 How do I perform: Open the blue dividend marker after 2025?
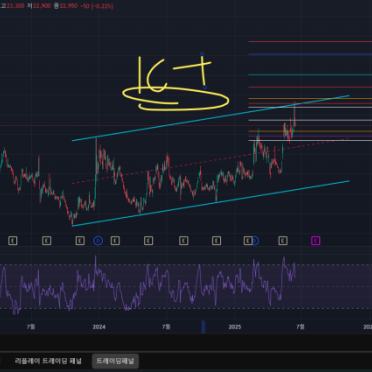click(255, 240)
